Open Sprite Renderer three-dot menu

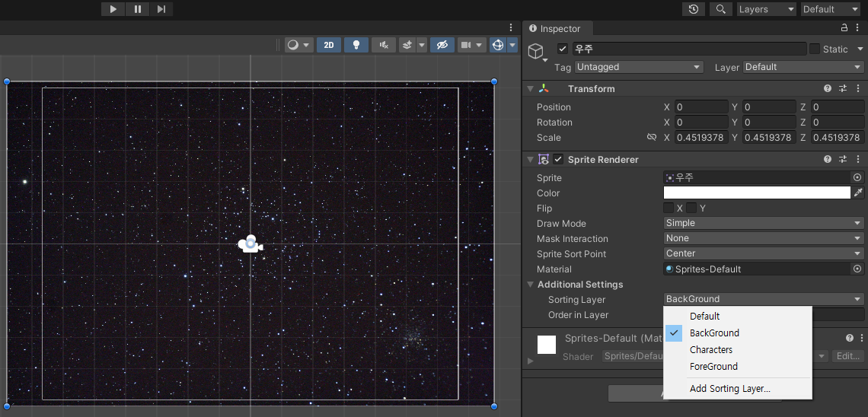tap(858, 159)
